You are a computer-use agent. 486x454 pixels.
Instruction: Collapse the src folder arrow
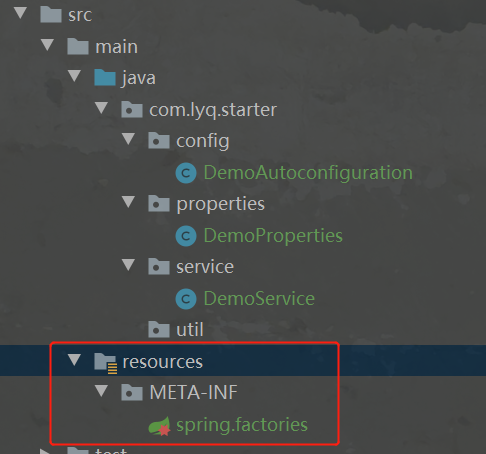tap(20, 13)
